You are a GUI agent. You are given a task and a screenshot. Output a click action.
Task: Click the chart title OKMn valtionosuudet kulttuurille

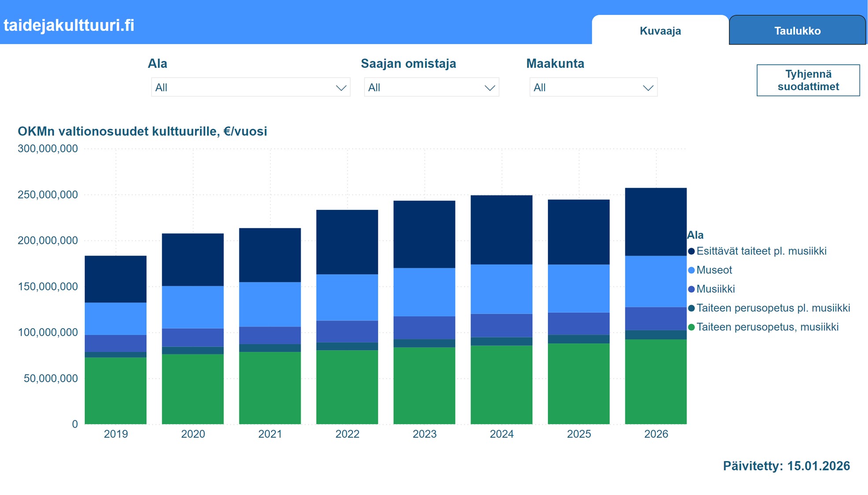[142, 131]
